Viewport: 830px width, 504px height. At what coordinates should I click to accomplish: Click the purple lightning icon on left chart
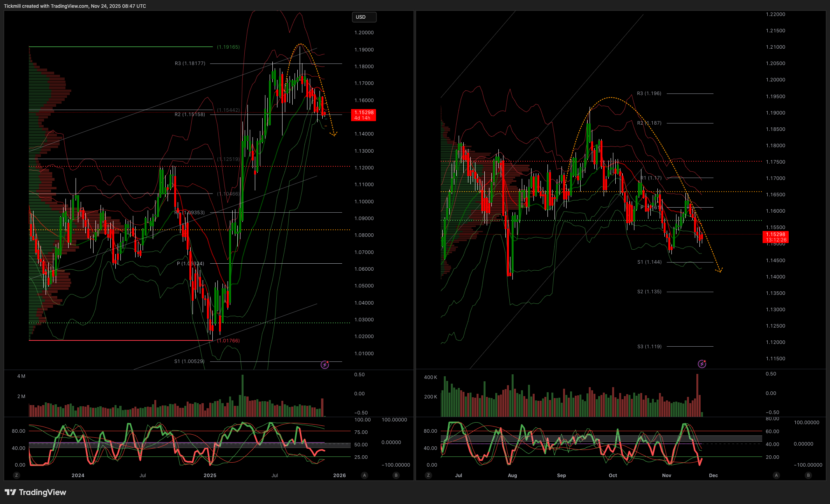tap(325, 365)
